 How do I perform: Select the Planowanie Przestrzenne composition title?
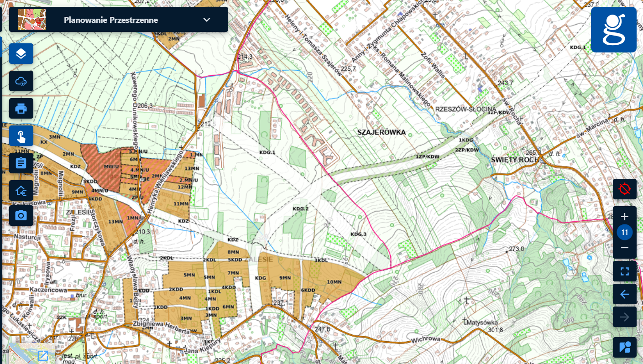(111, 20)
